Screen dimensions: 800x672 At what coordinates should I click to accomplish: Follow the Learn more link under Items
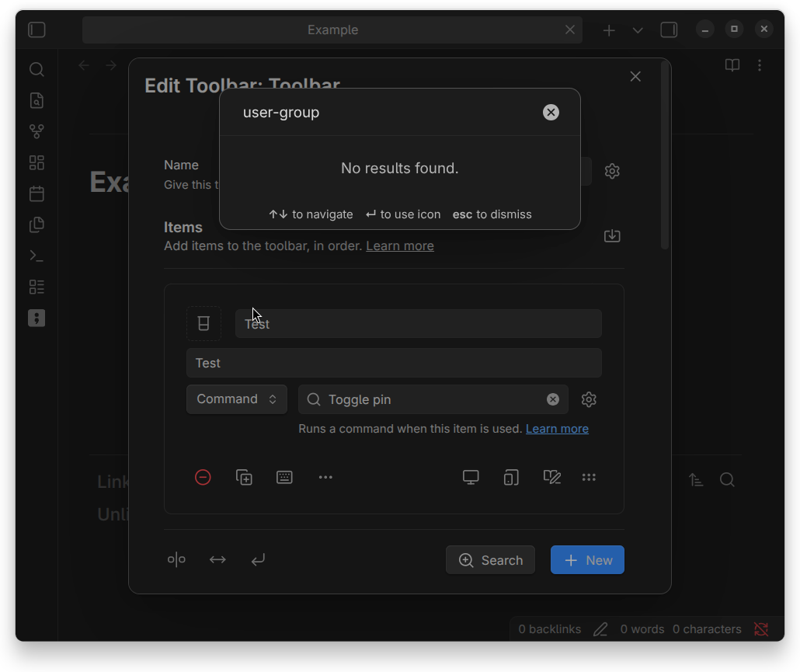[400, 246]
